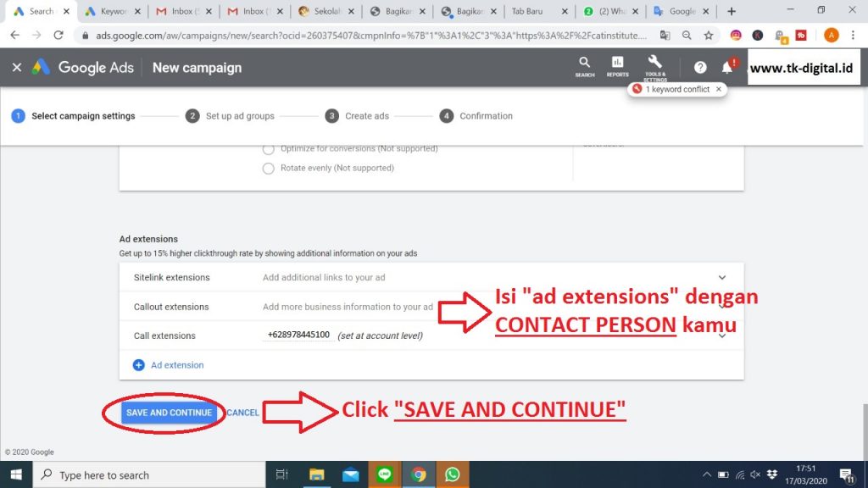Click the browser address bar URL
Image resolution: width=868 pixels, height=488 pixels.
point(364,36)
